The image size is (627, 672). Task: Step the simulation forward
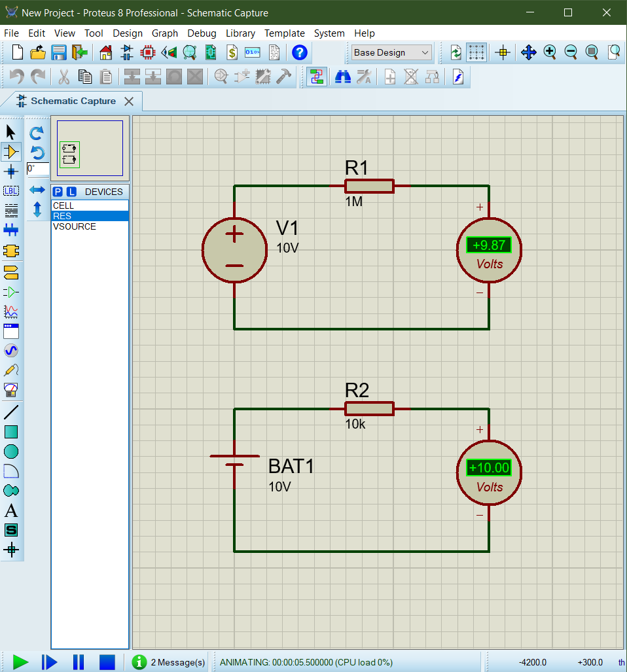[x=49, y=662]
